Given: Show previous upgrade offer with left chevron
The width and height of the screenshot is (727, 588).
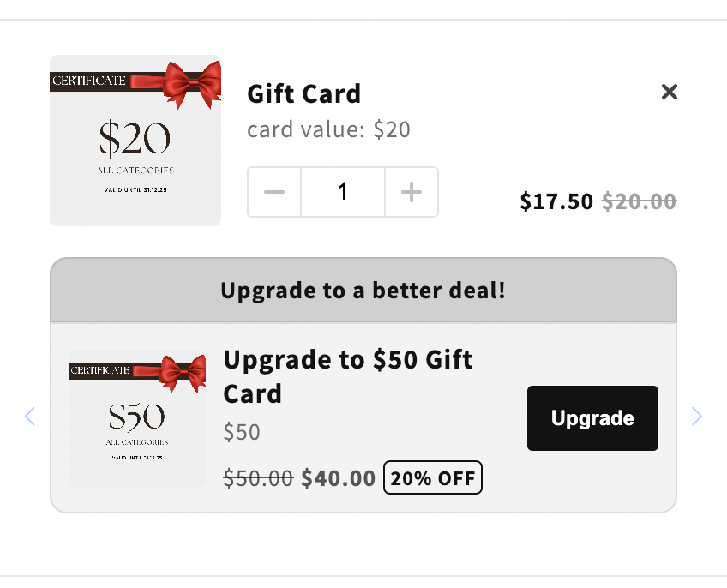Looking at the screenshot, I should click(30, 416).
